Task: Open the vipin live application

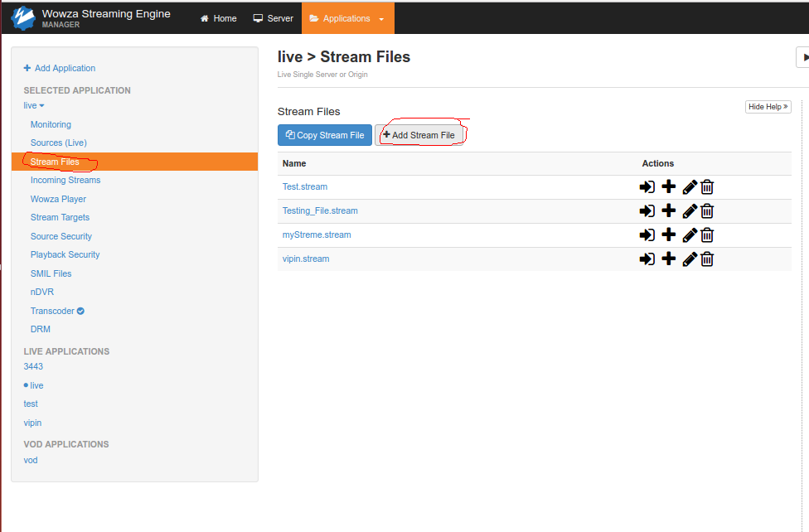Action: [x=32, y=423]
